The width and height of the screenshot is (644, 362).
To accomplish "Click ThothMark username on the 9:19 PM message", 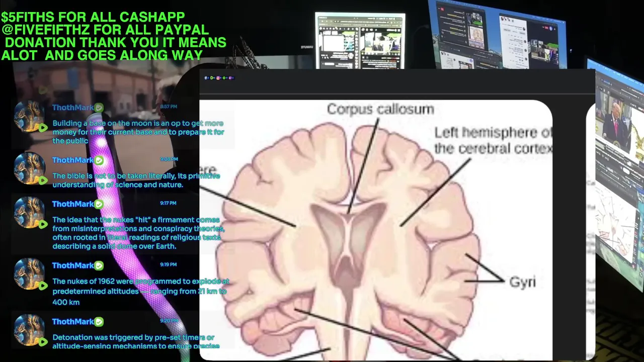I will [x=73, y=265].
